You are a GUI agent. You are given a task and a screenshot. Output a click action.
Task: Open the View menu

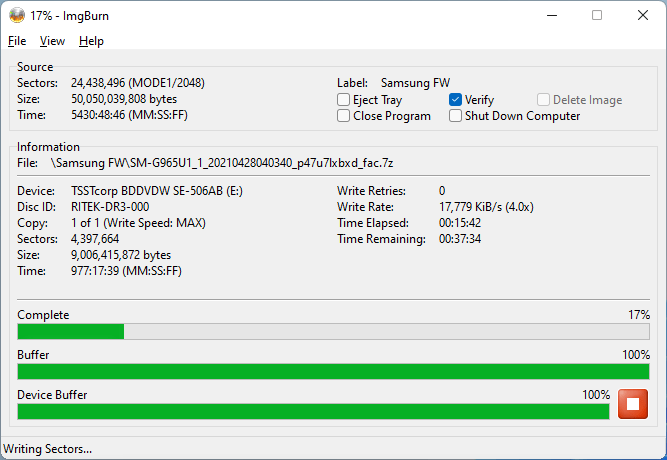[52, 41]
